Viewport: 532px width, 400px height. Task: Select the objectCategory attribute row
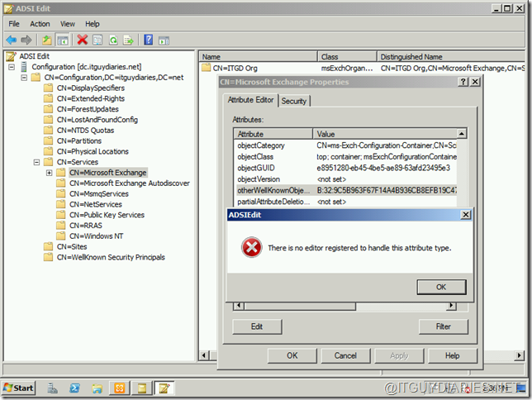click(x=346, y=145)
